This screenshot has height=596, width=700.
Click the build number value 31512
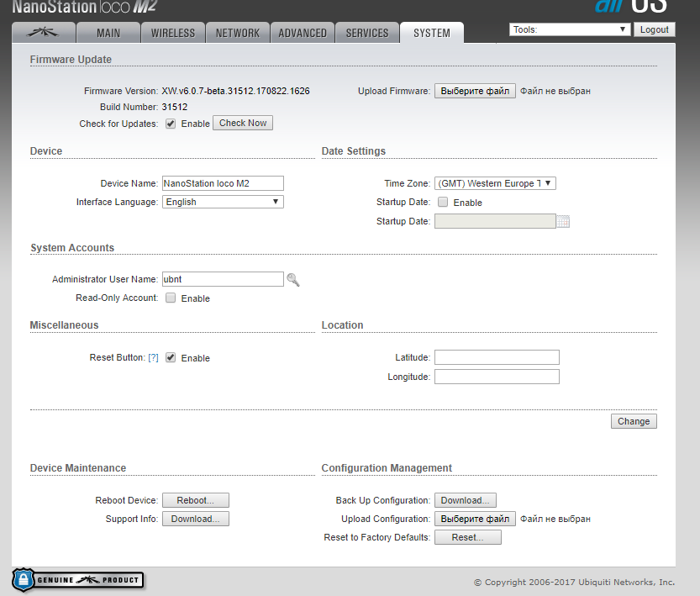click(175, 107)
